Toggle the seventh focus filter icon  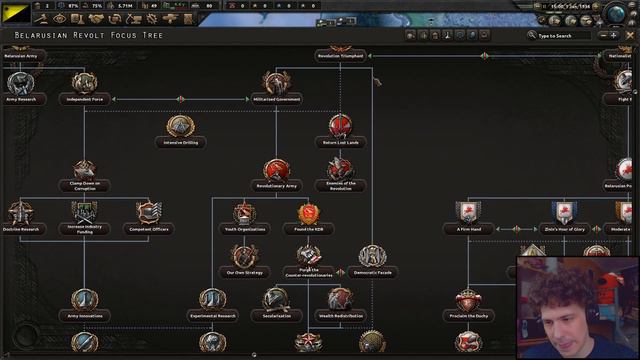pyautogui.click(x=484, y=36)
